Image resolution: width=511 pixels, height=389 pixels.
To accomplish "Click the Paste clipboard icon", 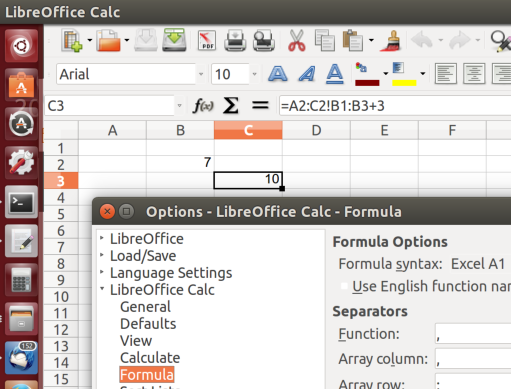I will [x=353, y=40].
